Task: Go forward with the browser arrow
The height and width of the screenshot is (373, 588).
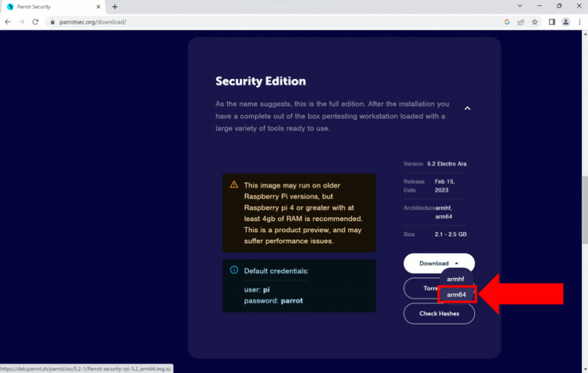Action: coord(21,22)
